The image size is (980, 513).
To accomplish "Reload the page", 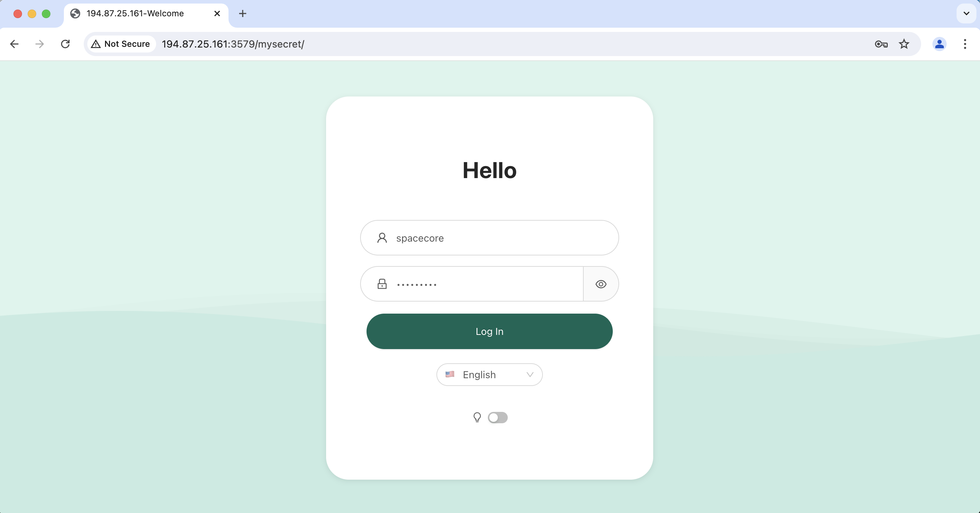I will 65,44.
